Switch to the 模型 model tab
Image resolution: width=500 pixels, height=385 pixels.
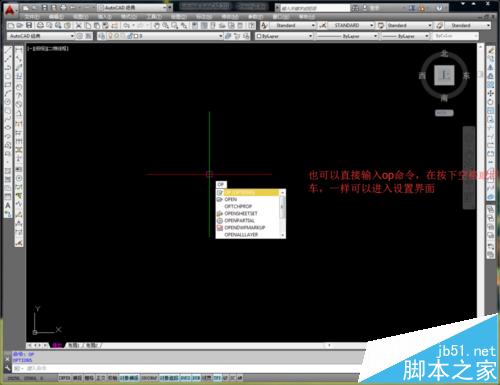pos(57,345)
